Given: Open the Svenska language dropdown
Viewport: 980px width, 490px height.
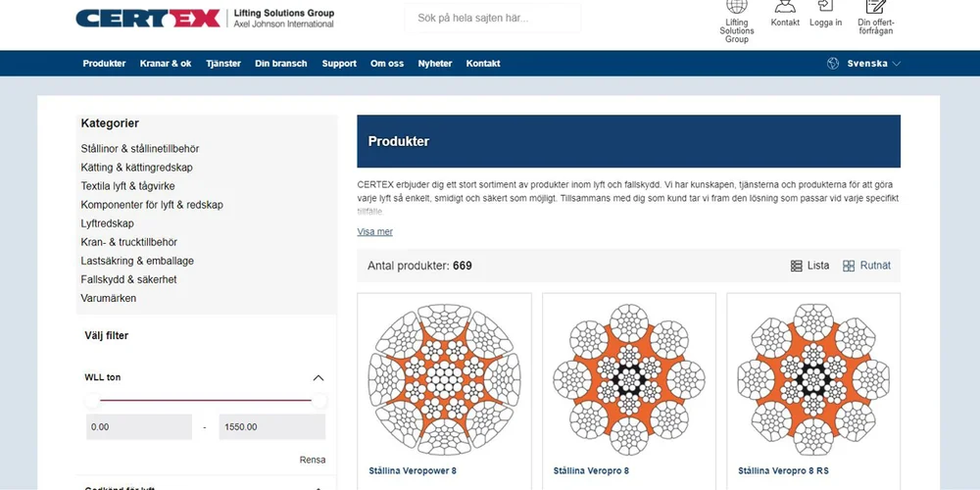Looking at the screenshot, I should pos(863,64).
